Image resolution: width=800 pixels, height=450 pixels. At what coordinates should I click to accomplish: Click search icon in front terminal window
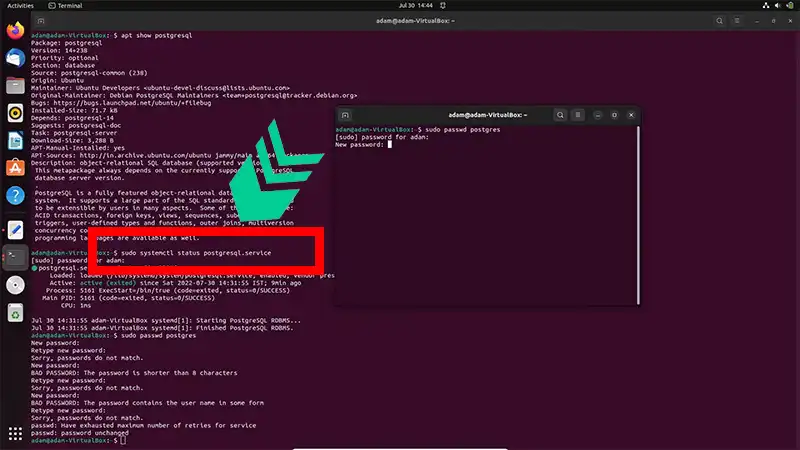tap(560, 115)
